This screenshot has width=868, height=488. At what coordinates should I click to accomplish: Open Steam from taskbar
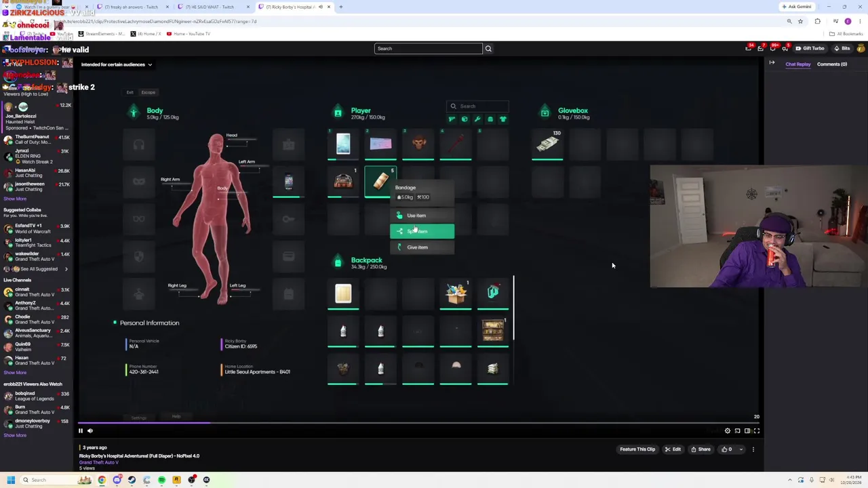132,480
